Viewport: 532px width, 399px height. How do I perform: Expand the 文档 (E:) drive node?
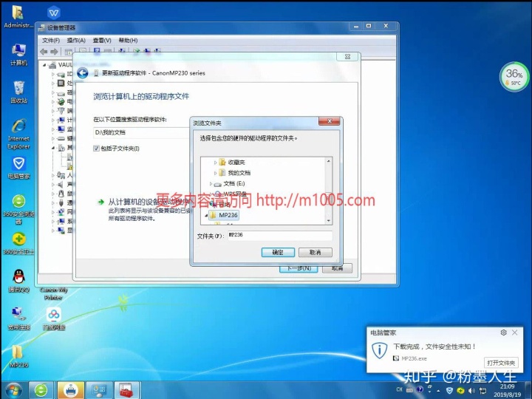coord(211,184)
